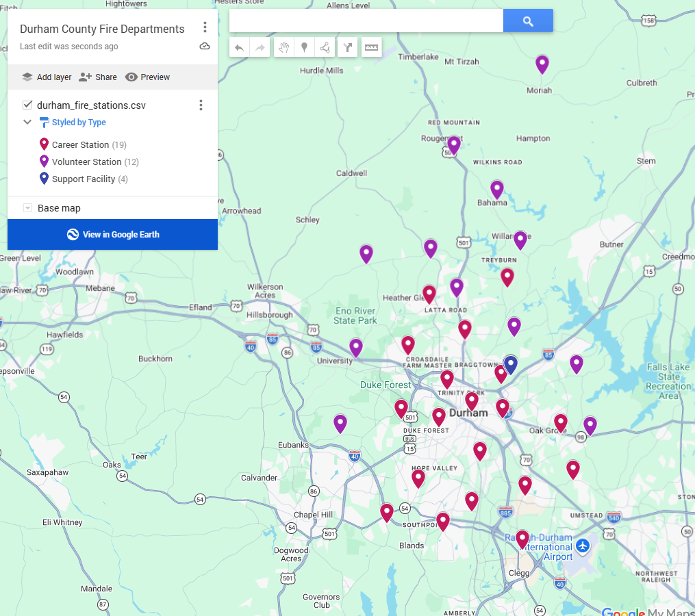Click the red marker near Hope Valley
Image resolution: width=695 pixels, height=616 pixels.
[418, 478]
